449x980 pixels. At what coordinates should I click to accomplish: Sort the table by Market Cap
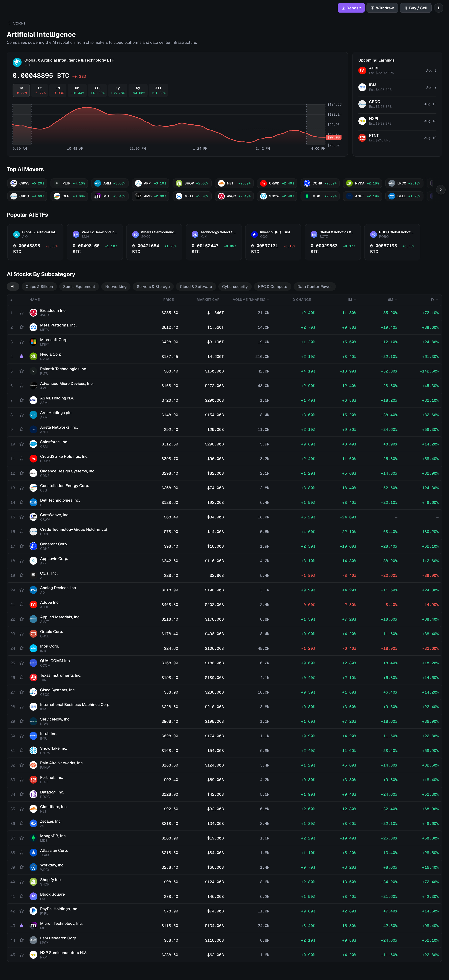(210, 300)
